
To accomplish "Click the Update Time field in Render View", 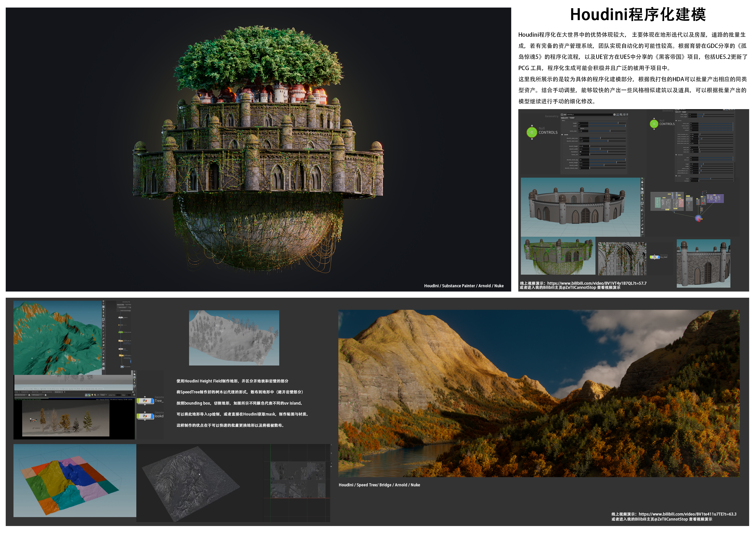I will tap(118, 395).
